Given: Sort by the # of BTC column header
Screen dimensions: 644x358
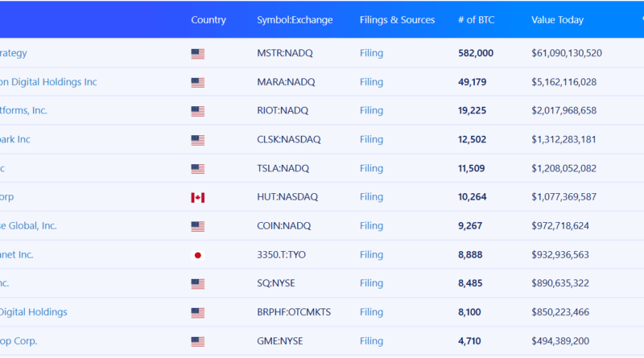Looking at the screenshot, I should (x=476, y=19).
